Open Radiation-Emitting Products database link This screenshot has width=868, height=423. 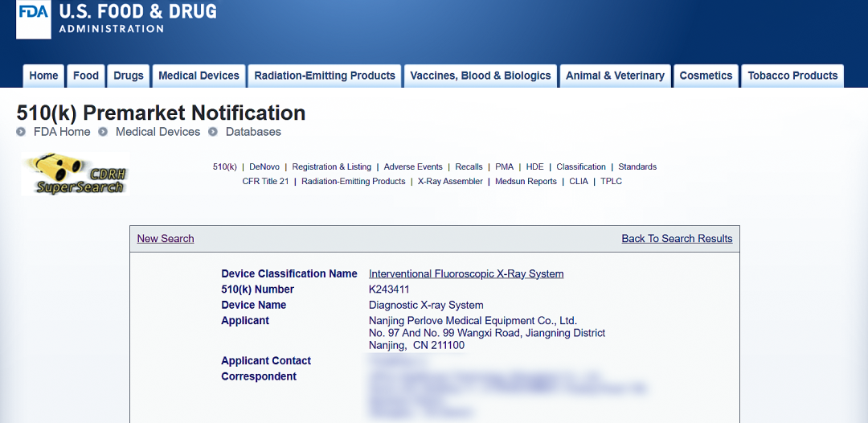tap(353, 181)
